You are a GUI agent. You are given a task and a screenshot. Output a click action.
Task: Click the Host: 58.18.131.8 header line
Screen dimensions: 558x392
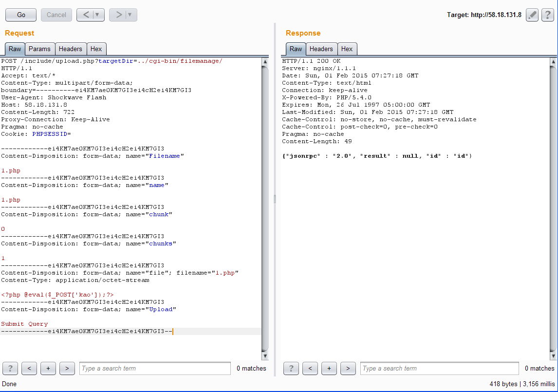pyautogui.click(x=34, y=105)
